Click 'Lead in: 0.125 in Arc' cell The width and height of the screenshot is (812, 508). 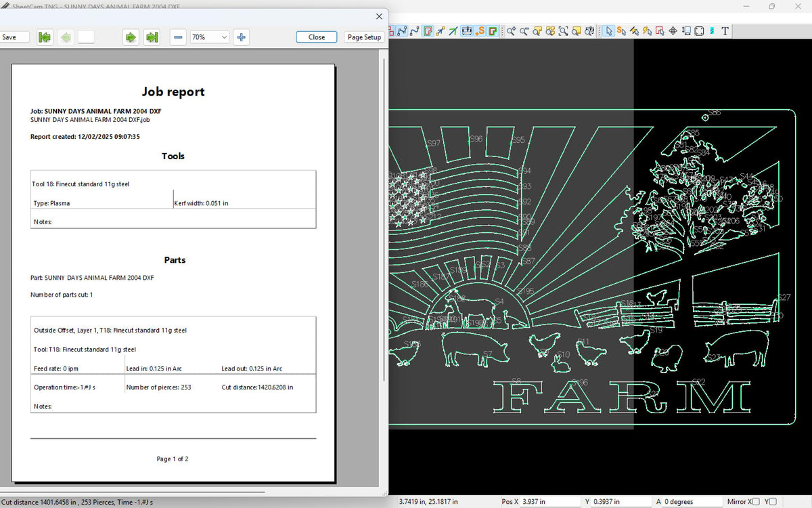point(154,368)
